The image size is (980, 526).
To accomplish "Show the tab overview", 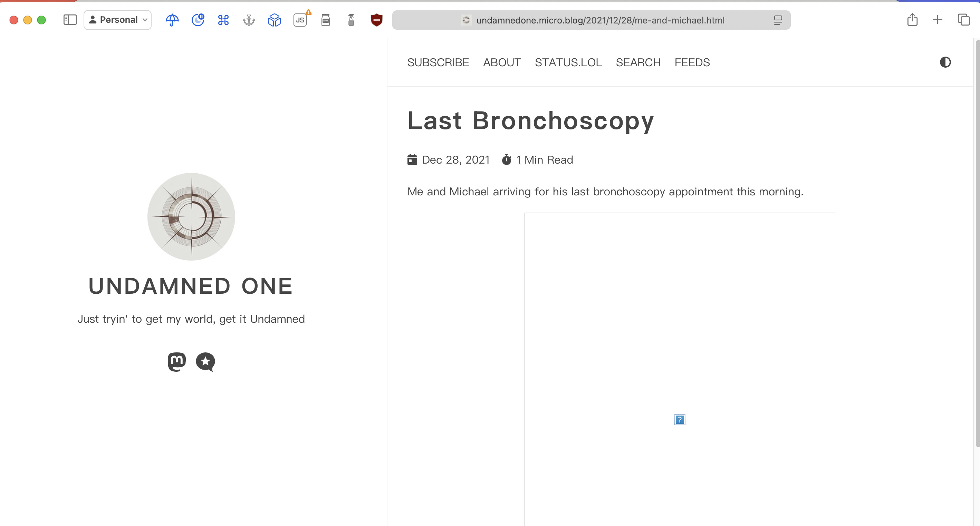I will pos(963,20).
